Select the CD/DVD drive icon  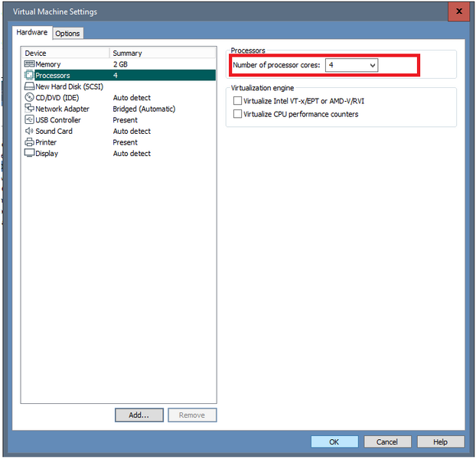click(29, 98)
